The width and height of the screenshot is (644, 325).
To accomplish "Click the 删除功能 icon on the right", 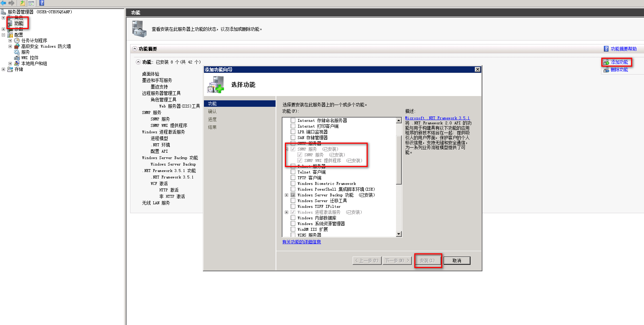I will click(606, 70).
